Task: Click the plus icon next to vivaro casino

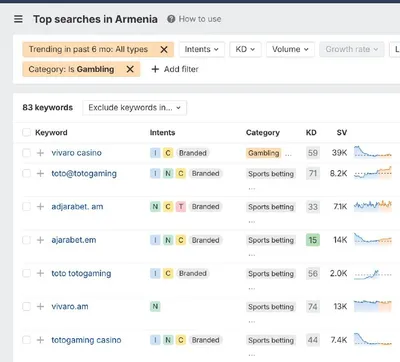Action: (40, 153)
